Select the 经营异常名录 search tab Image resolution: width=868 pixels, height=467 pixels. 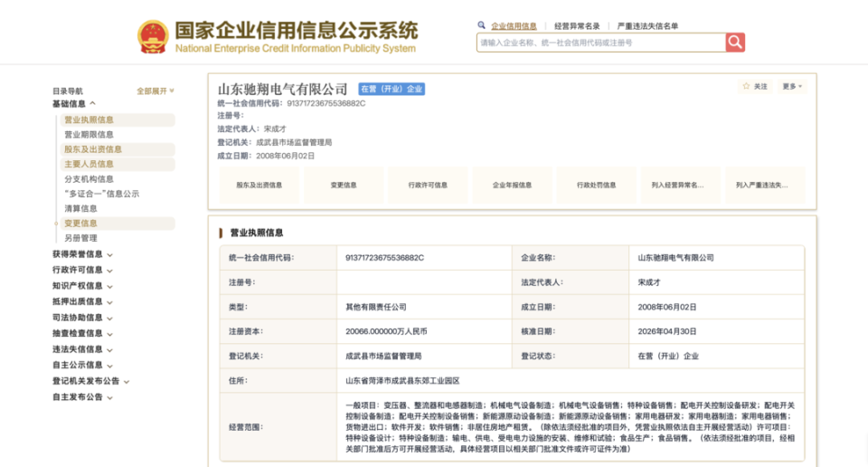tap(577, 26)
